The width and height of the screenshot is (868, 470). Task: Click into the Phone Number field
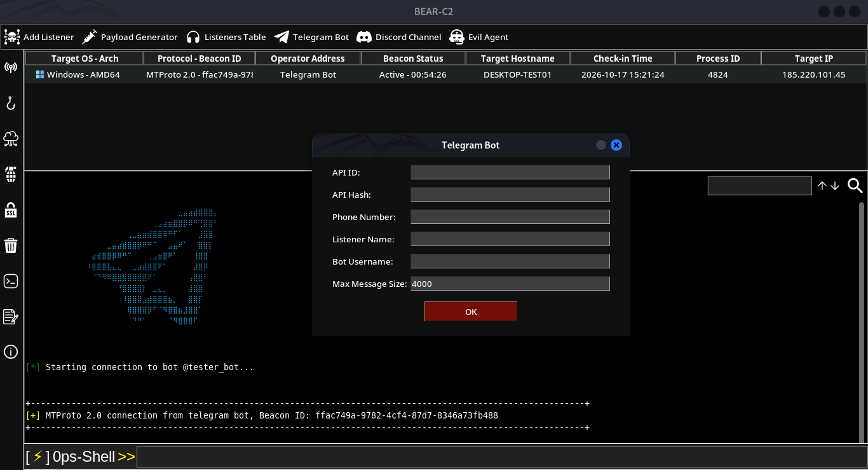tap(510, 217)
